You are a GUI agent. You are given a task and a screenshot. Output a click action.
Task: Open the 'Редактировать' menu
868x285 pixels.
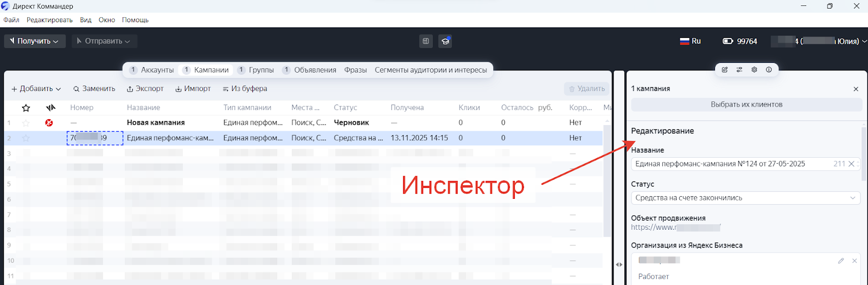49,20
